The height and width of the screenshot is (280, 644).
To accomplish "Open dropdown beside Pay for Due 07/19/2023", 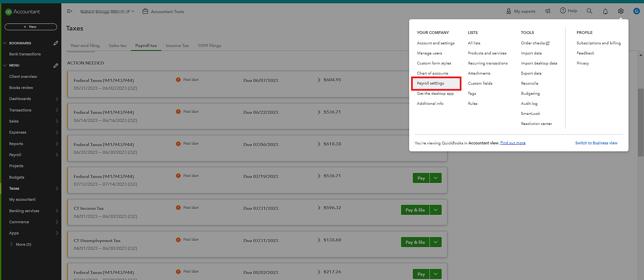I will (436, 178).
